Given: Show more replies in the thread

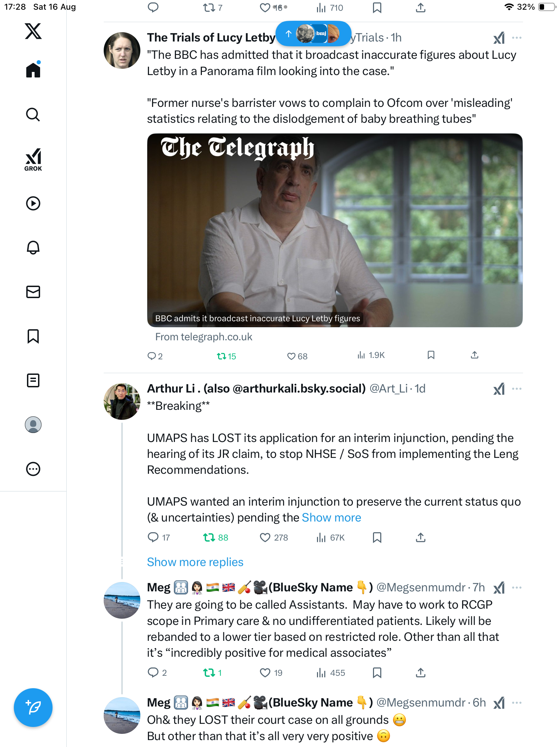Looking at the screenshot, I should point(195,562).
